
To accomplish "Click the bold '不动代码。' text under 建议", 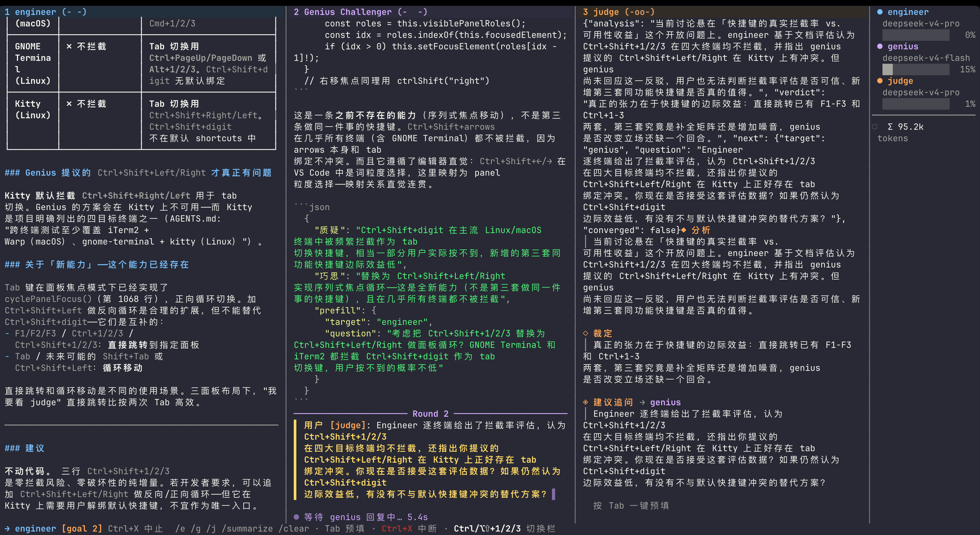I will 28,471.
